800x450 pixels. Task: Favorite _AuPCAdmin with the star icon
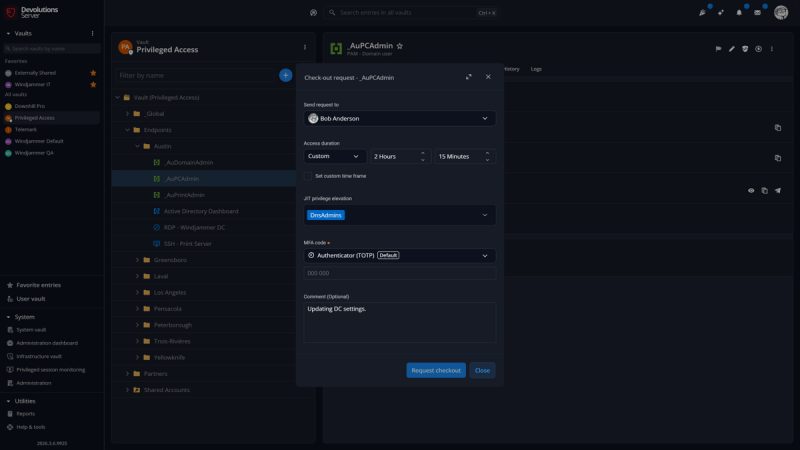(x=399, y=46)
